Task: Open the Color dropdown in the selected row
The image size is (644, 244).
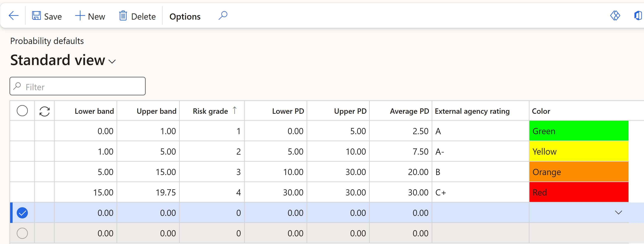Action: point(618,212)
